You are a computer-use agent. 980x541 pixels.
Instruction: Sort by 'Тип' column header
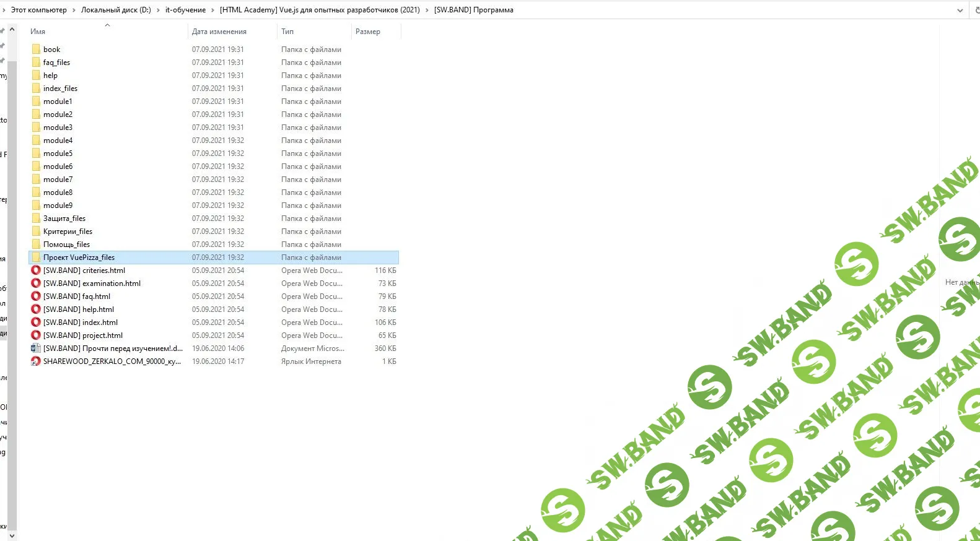[287, 32]
